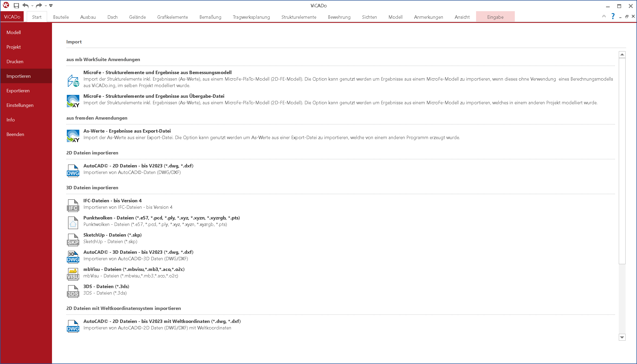Import 3DS - Dateien (*.3ds)
The height and width of the screenshot is (364, 637).
106,287
